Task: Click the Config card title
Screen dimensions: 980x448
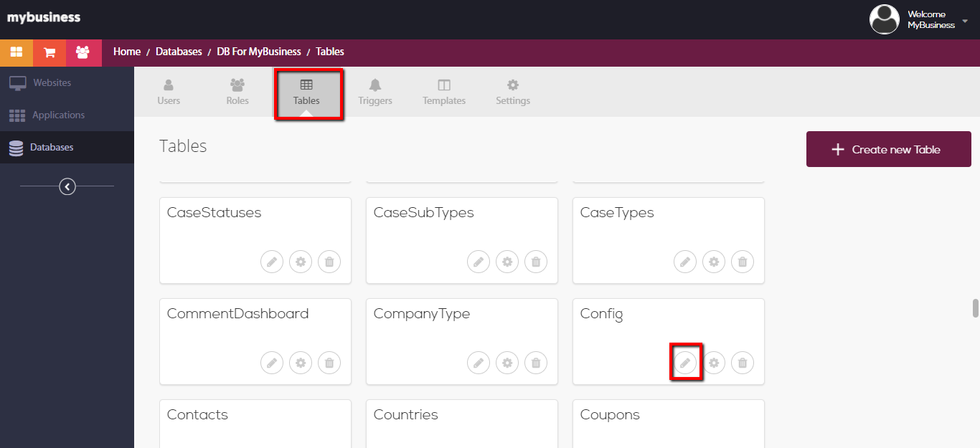Action: (x=601, y=314)
